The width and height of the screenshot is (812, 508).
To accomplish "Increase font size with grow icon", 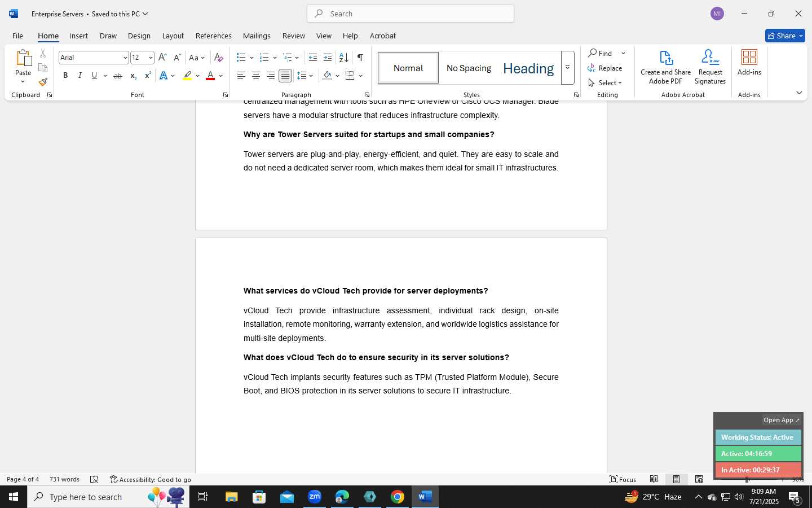I will point(162,58).
